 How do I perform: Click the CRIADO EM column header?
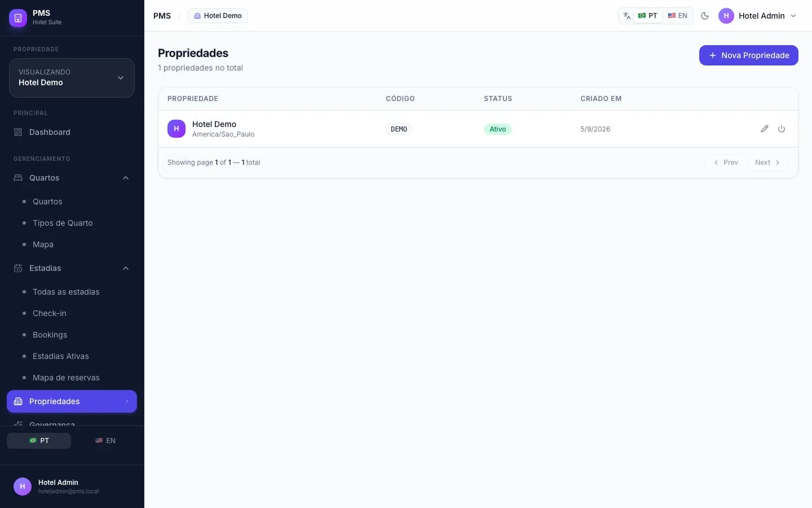(x=601, y=99)
